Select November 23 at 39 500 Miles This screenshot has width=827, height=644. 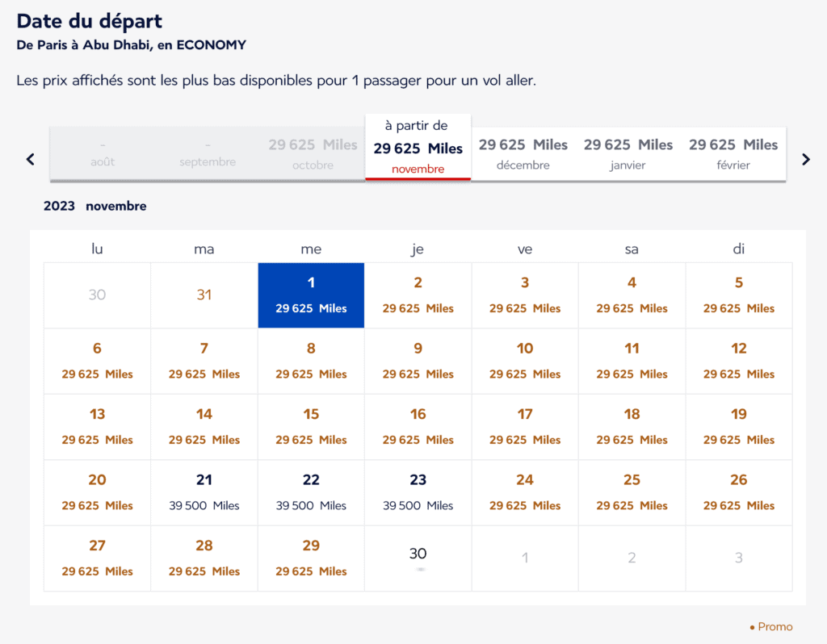point(418,492)
